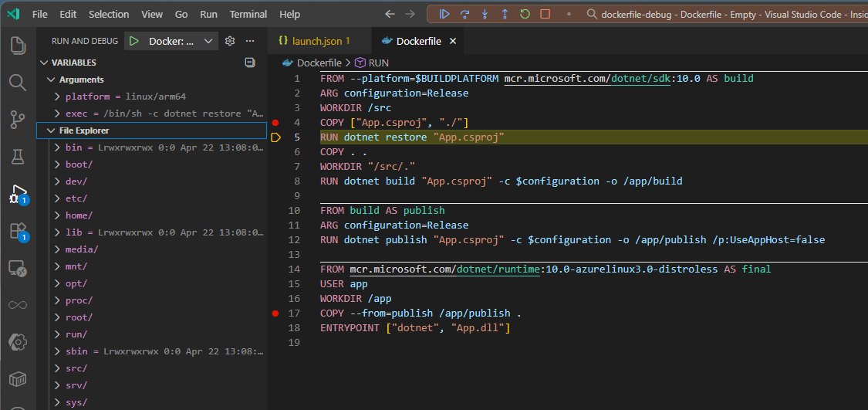The image size is (868, 410).
Task: Collapse all items in Variables panel
Action: tap(249, 63)
